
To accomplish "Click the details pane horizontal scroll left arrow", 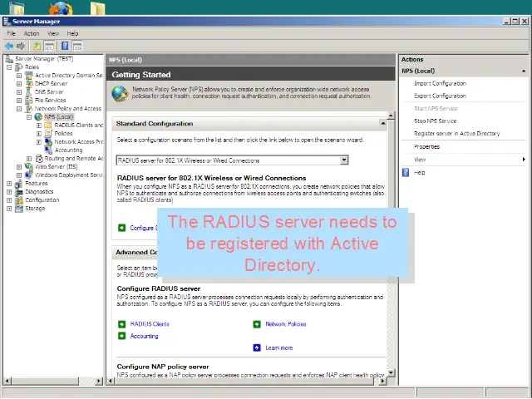I will [x=111, y=381].
